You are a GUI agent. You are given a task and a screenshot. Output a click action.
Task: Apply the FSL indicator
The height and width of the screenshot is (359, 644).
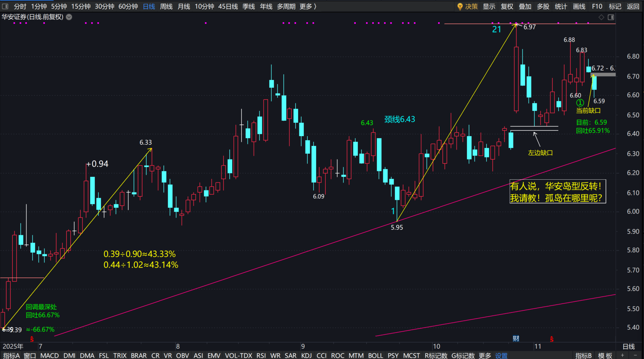[104, 355]
